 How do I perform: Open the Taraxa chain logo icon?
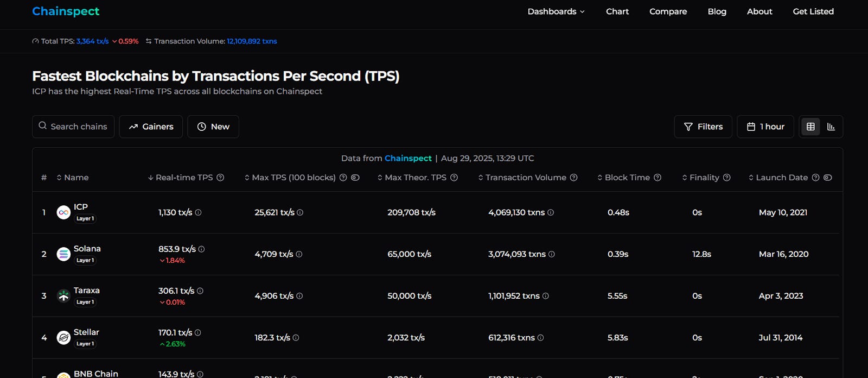pos(63,296)
